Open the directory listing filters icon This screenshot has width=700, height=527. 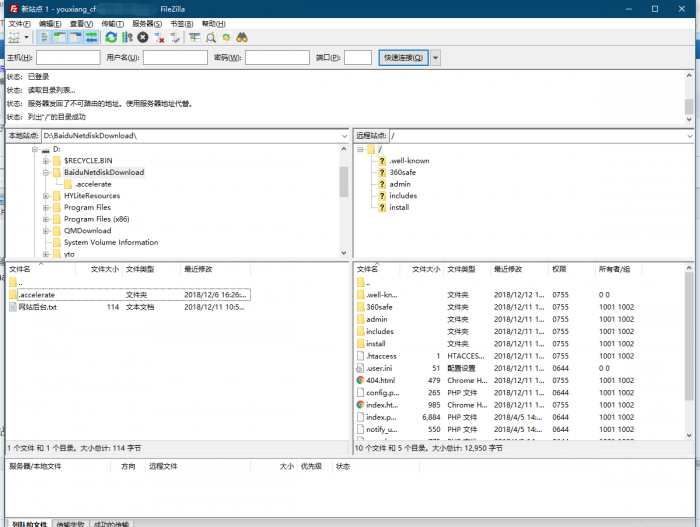tap(194, 37)
